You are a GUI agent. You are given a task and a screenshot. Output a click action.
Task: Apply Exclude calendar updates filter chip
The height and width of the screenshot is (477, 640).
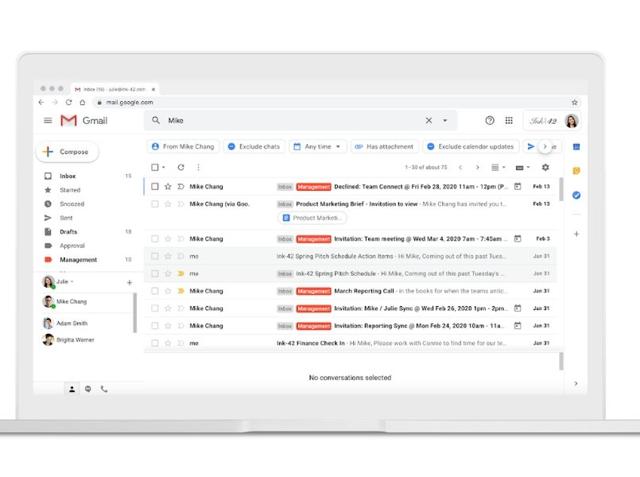point(471,146)
